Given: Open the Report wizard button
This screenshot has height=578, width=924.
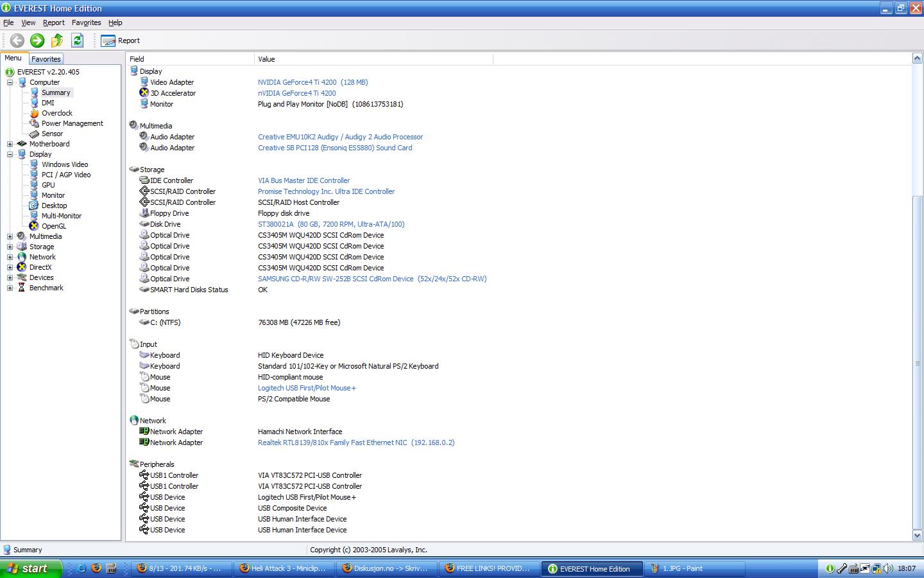Looking at the screenshot, I should pyautogui.click(x=120, y=40).
